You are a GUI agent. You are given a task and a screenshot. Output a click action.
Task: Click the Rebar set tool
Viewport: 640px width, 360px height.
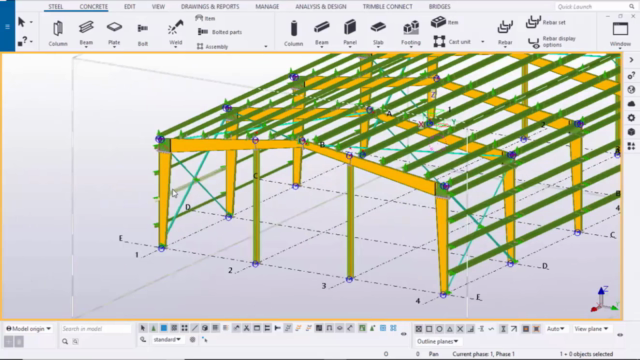click(545, 22)
